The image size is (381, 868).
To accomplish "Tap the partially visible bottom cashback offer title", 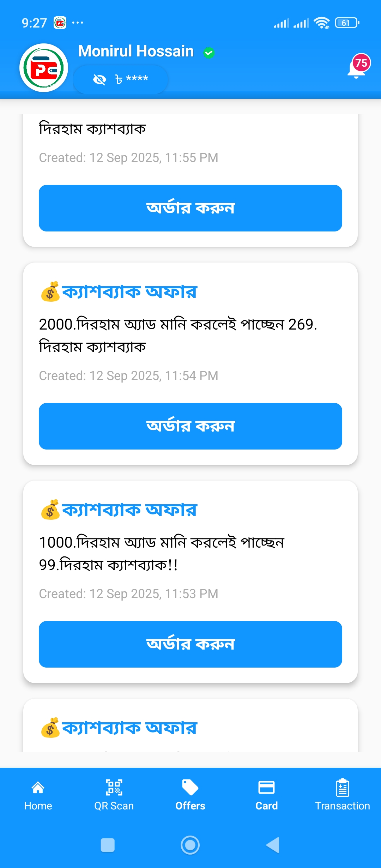I will point(129,728).
